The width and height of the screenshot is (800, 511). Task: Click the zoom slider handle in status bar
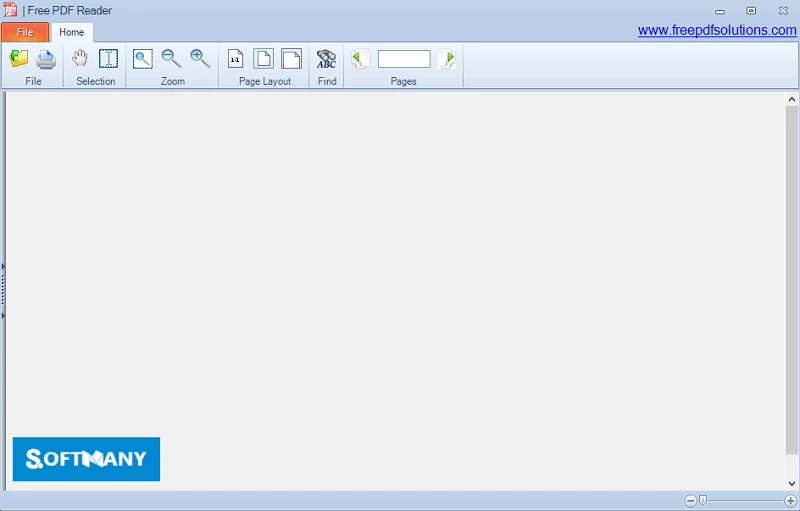coord(703,500)
